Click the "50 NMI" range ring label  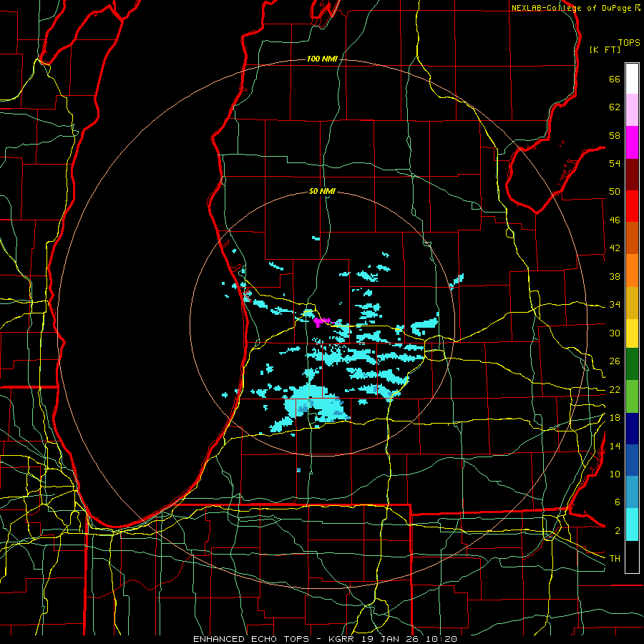(x=322, y=191)
